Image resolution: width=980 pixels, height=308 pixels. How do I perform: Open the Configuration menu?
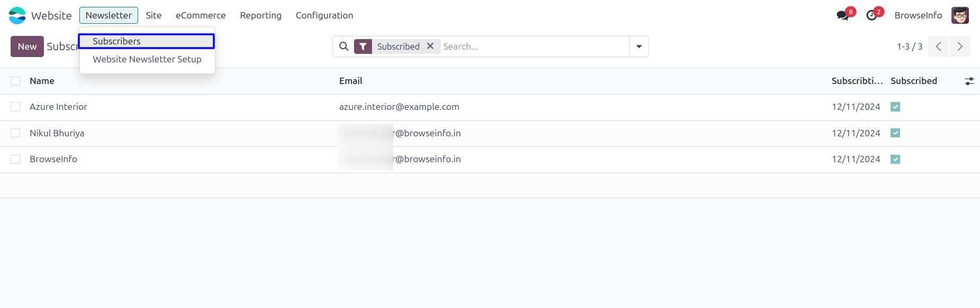324,15
